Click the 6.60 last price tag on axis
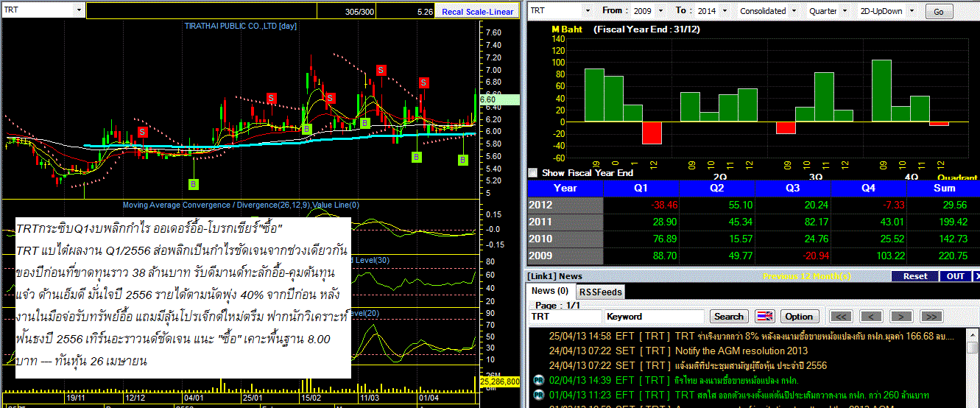 499,99
